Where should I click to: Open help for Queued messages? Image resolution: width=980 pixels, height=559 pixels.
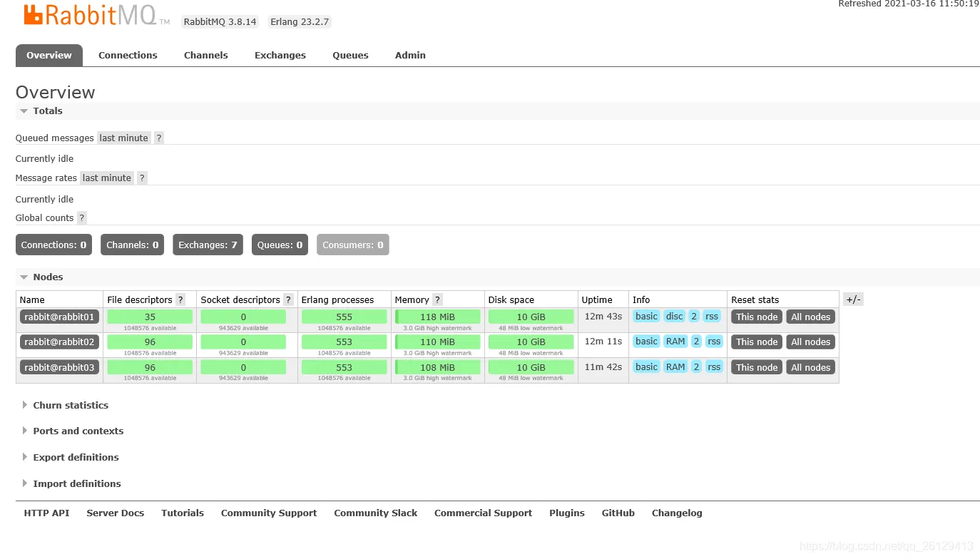click(x=159, y=138)
